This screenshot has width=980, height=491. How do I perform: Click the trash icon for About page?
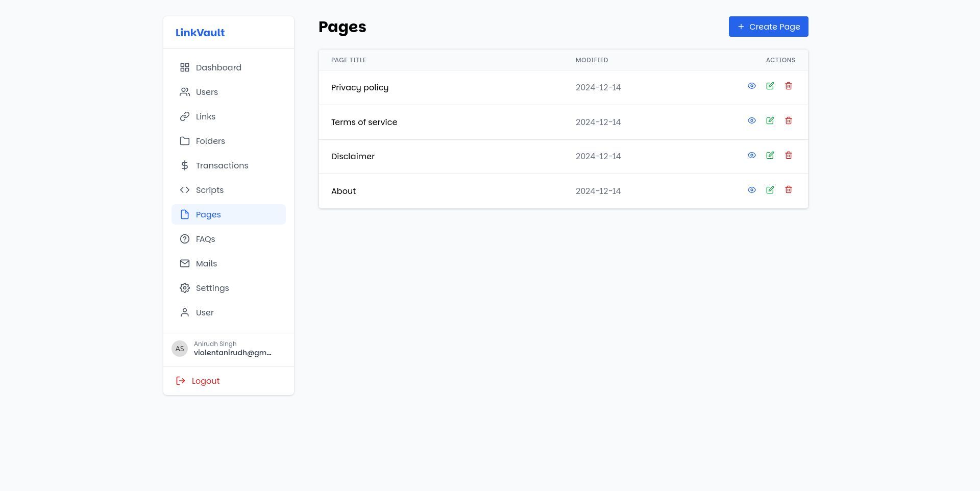click(x=788, y=190)
